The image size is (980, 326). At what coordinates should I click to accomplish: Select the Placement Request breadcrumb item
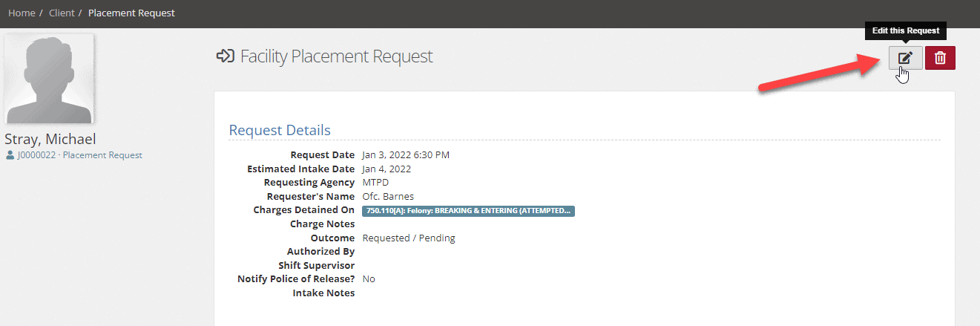(x=131, y=13)
